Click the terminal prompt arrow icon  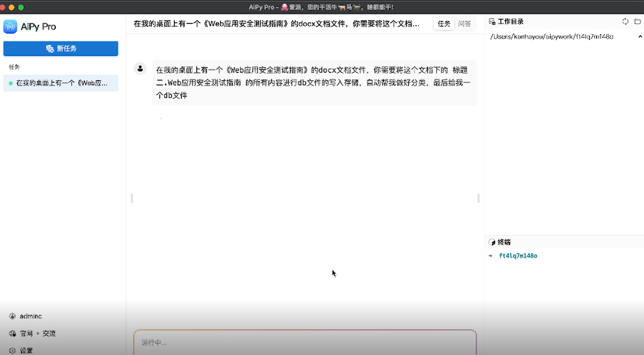(490, 256)
